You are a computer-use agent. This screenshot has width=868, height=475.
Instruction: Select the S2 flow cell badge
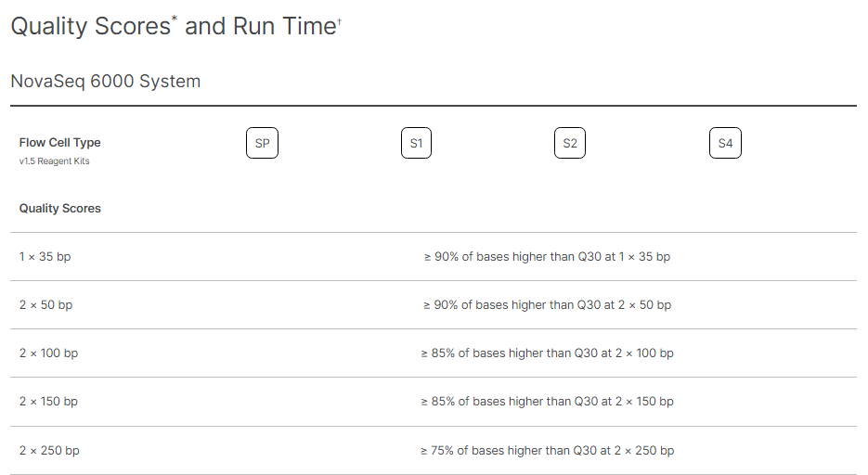(x=570, y=143)
